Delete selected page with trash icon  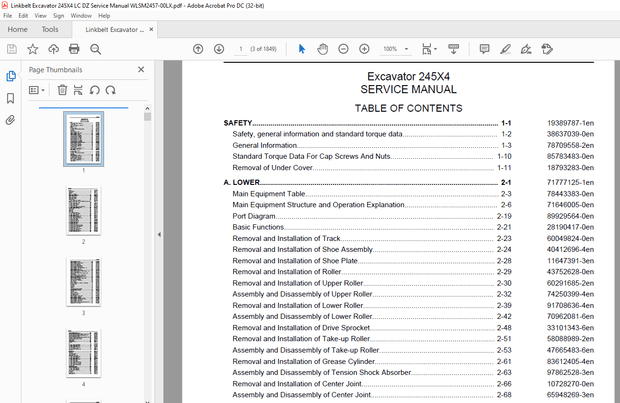tap(62, 90)
